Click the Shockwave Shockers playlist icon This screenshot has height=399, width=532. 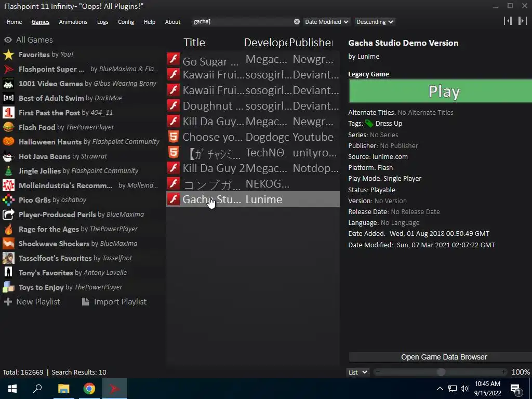click(x=8, y=244)
